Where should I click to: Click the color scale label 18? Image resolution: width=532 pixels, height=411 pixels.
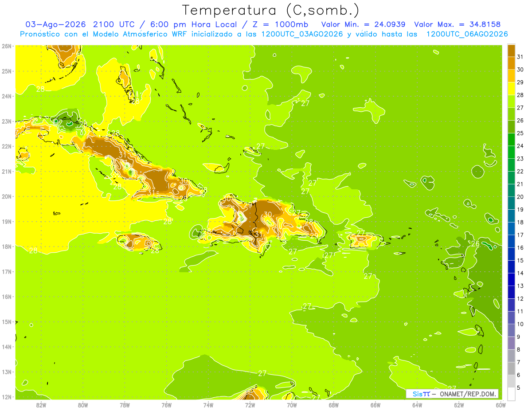tap(520, 222)
